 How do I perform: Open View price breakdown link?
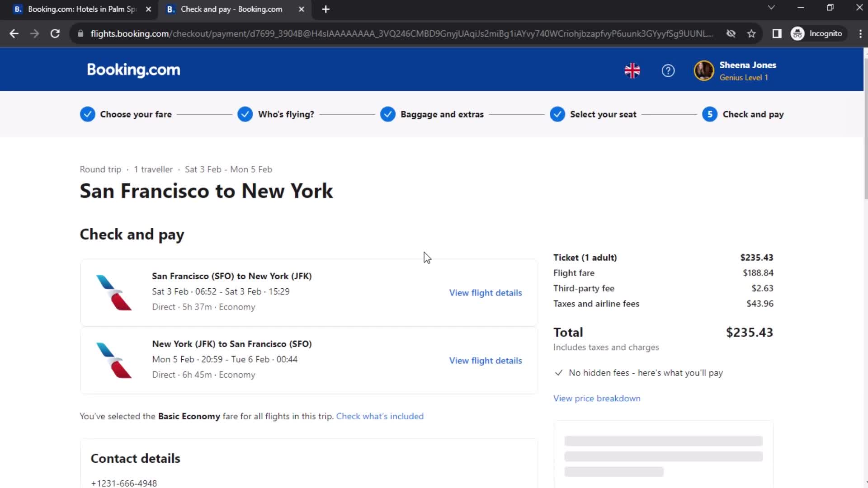[x=597, y=398]
